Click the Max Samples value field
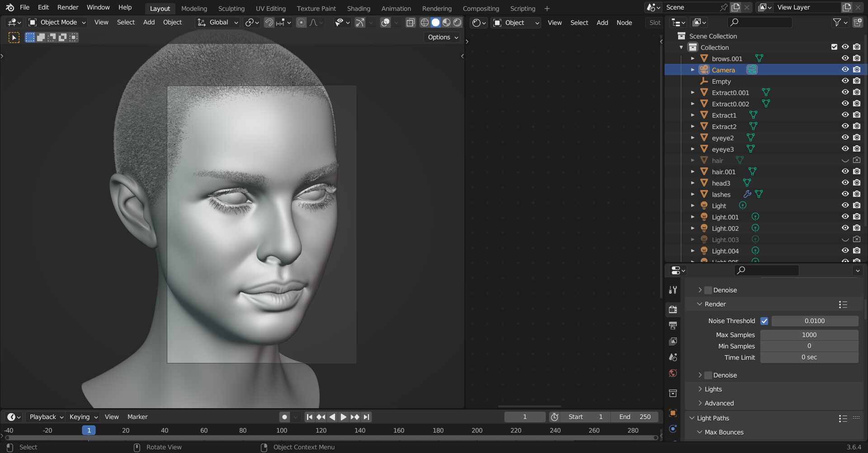 pos(809,335)
